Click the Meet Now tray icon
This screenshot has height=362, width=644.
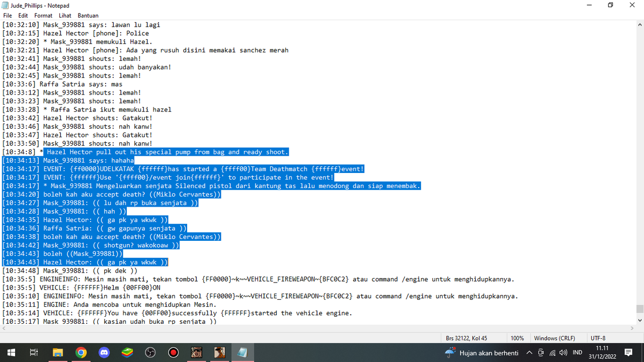pyautogui.click(x=541, y=353)
